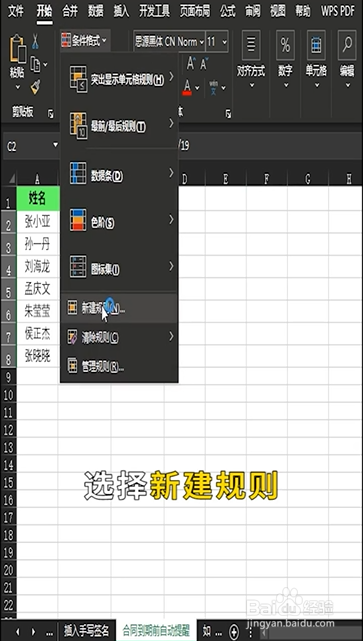The image size is (363, 641).
Task: Select the Format Painter brush icon
Action: (36, 87)
